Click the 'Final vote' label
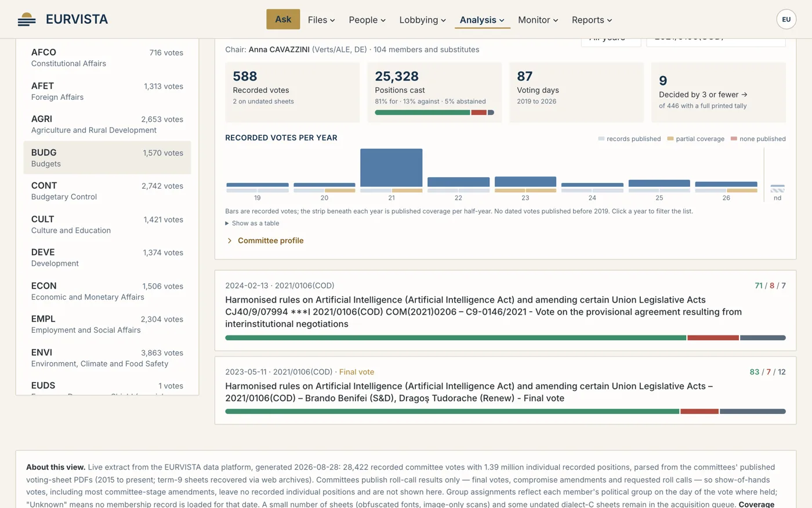Screen dimensions: 812x508 click(x=357, y=372)
